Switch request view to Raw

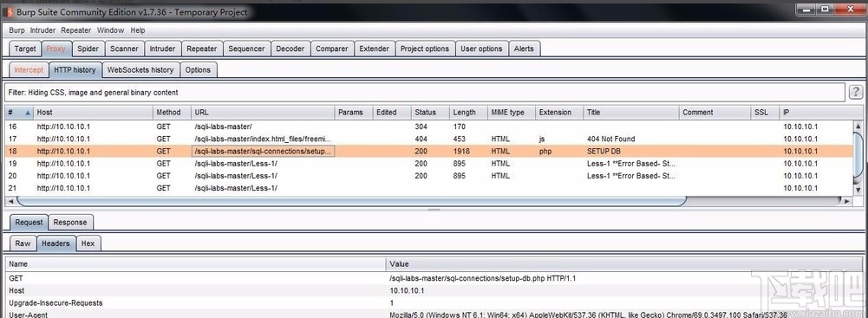click(x=23, y=243)
